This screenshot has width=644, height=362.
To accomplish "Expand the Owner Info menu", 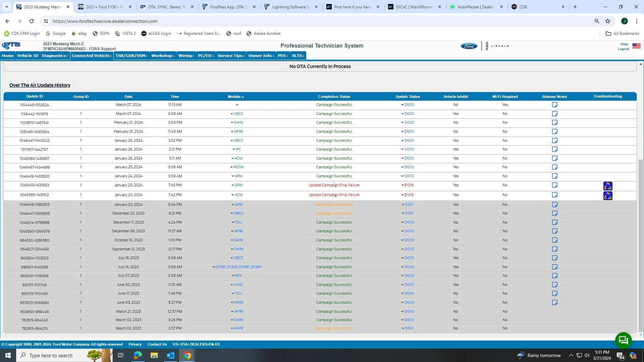I will (x=261, y=56).
